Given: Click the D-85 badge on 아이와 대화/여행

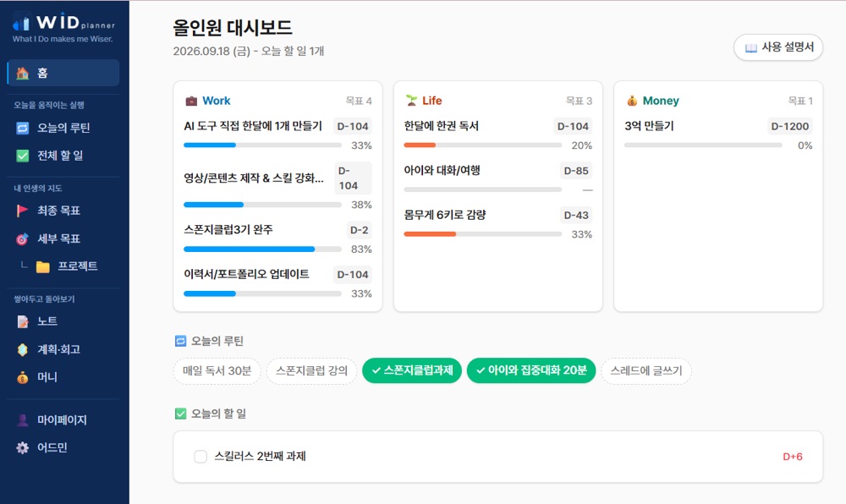Looking at the screenshot, I should pos(575,171).
